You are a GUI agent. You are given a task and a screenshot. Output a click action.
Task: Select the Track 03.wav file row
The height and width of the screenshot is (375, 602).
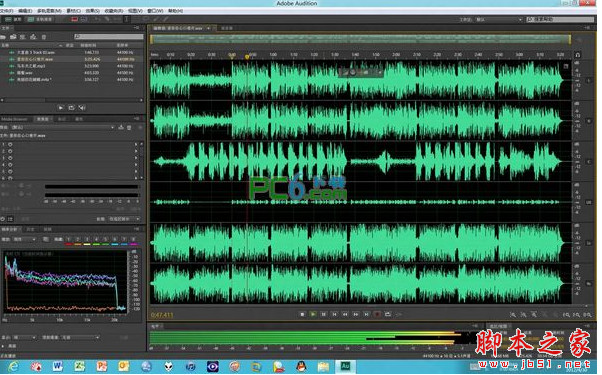pyautogui.click(x=72, y=52)
